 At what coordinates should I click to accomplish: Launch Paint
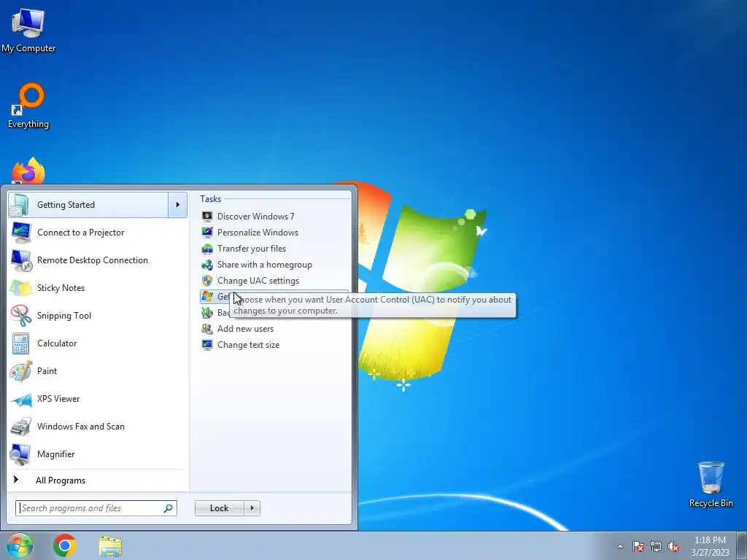(x=98, y=371)
